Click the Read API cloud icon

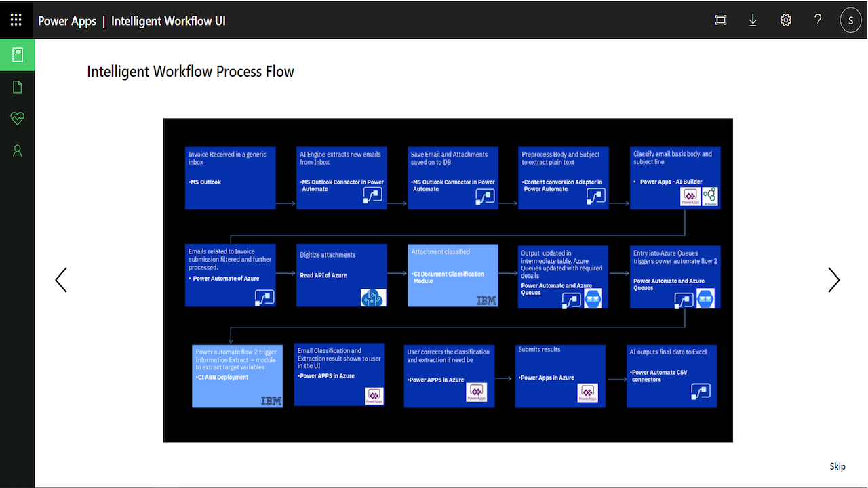[373, 298]
